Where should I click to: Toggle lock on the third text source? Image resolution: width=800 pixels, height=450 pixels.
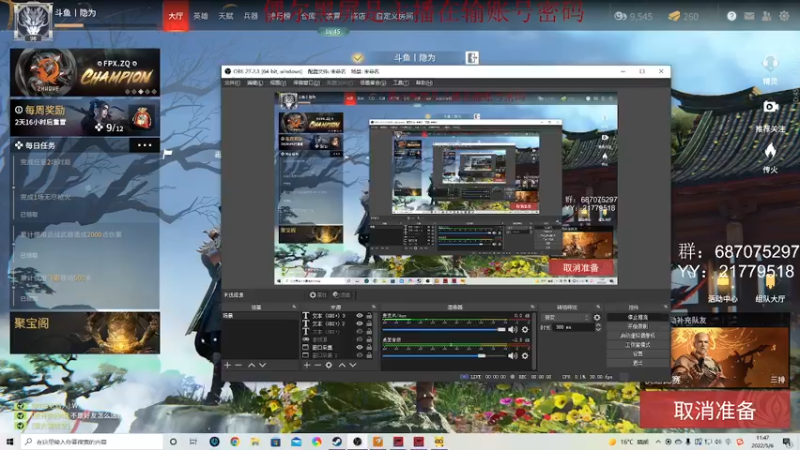point(369,332)
